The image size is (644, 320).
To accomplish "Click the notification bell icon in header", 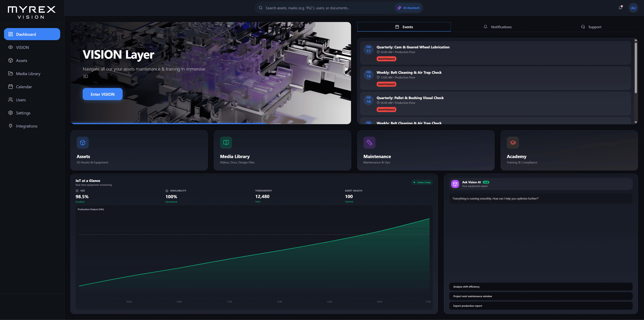I will pyautogui.click(x=620, y=8).
